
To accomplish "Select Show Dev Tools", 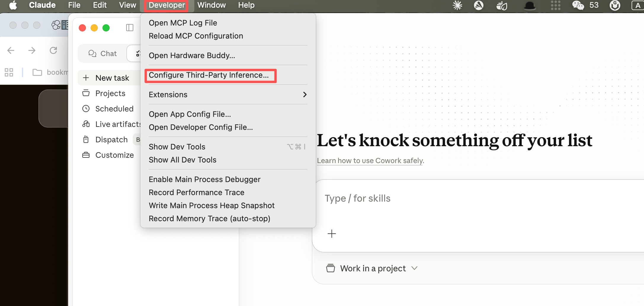I will (228, 147).
